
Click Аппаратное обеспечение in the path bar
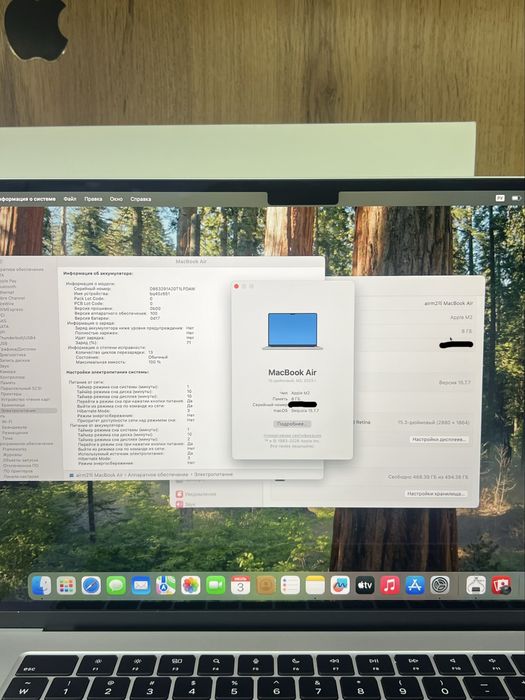158,475
